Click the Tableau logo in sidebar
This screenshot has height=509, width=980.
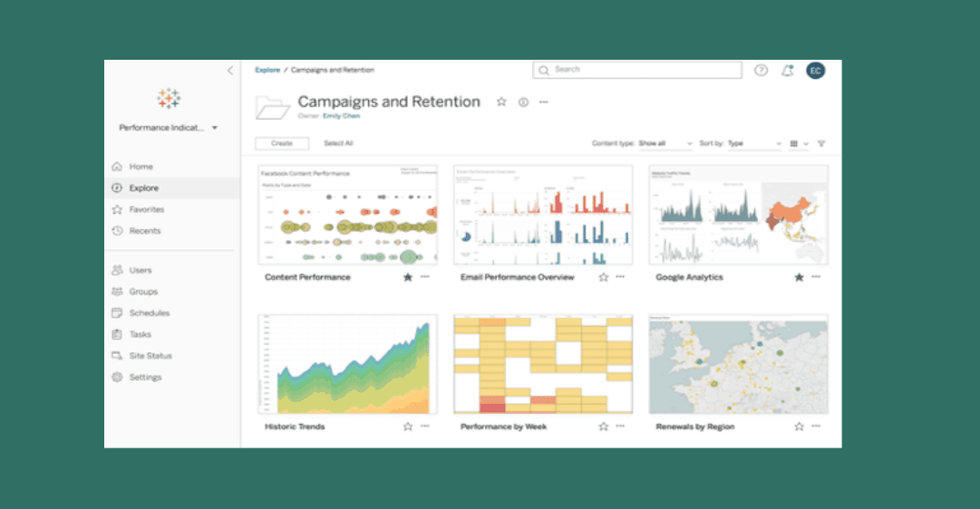click(x=169, y=99)
